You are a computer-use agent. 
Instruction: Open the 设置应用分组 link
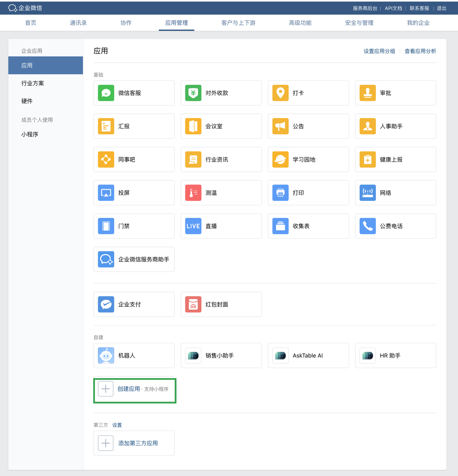379,51
